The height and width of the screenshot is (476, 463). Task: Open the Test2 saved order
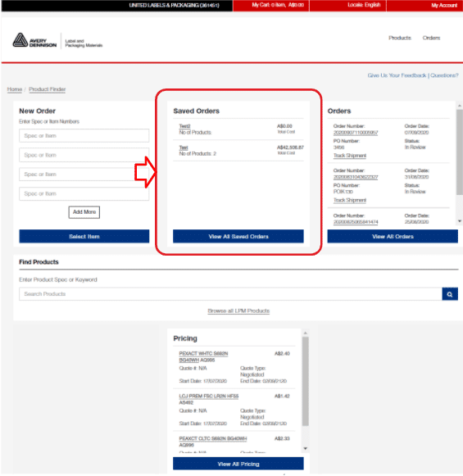184,126
